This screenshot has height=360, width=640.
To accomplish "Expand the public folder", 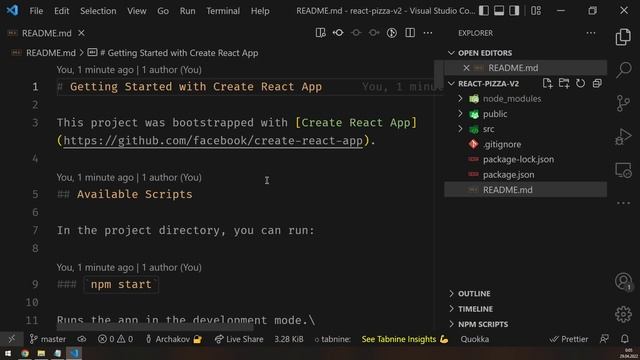I will point(460,114).
